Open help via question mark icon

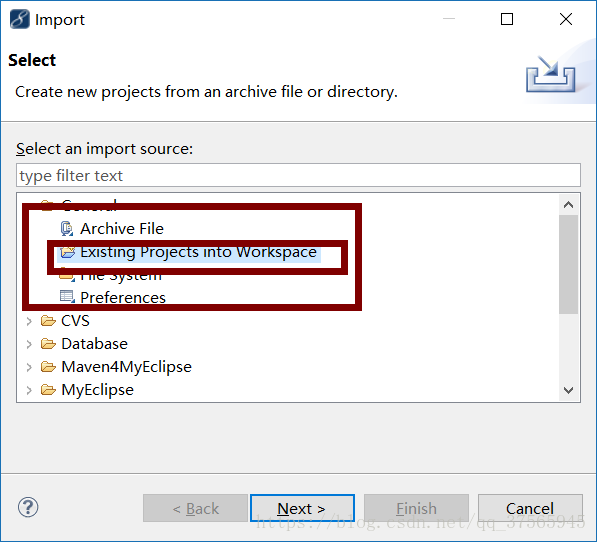(x=28, y=507)
